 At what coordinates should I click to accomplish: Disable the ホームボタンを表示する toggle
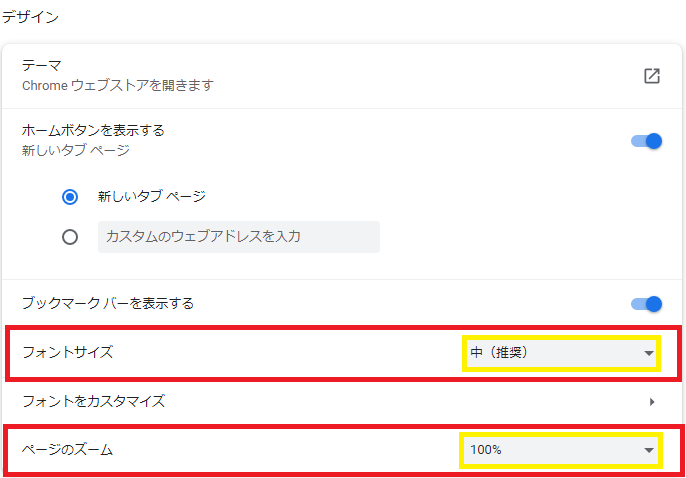(x=647, y=141)
